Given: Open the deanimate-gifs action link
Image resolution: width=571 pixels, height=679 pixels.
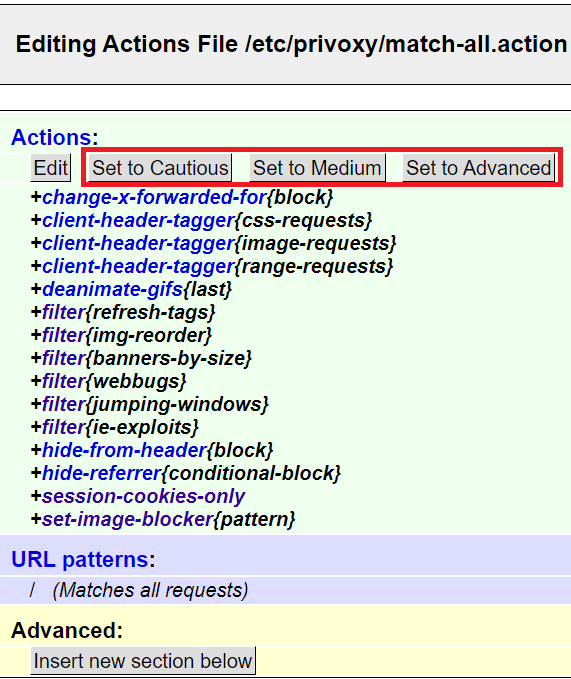Looking at the screenshot, I should [x=113, y=289].
